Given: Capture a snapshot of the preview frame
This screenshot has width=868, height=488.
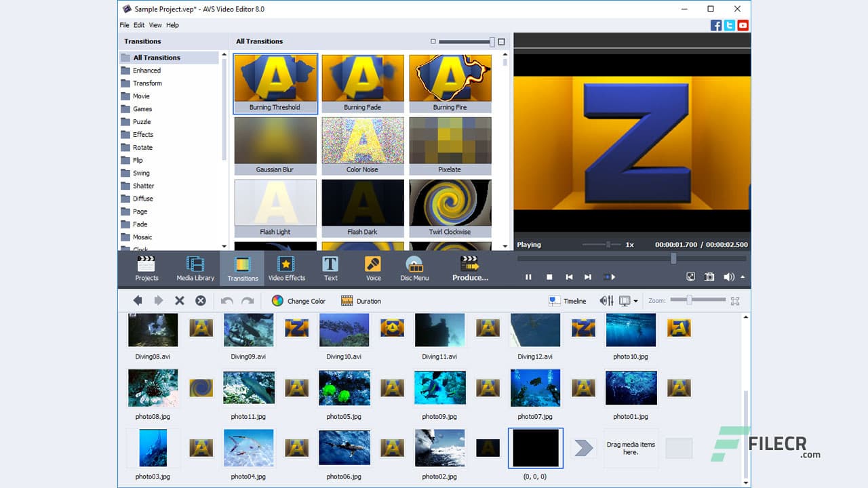Looking at the screenshot, I should 708,277.
